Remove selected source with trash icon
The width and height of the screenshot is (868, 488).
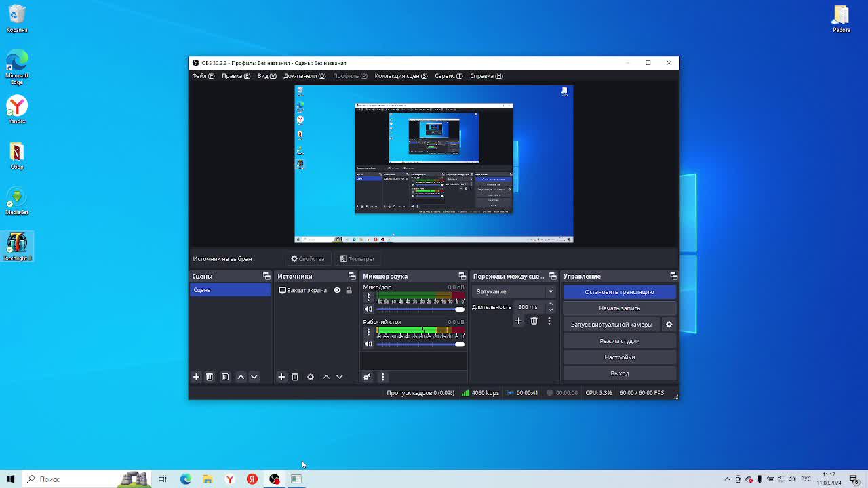tap(295, 377)
